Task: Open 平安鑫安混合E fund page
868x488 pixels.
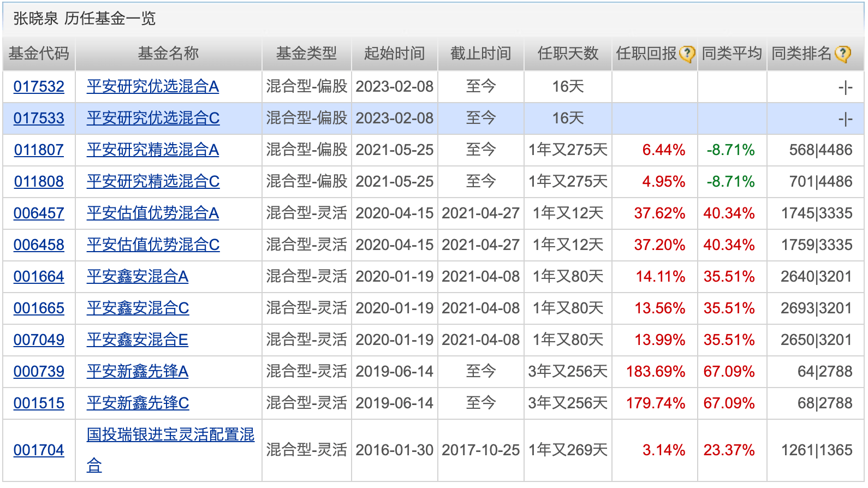Action: pyautogui.click(x=138, y=340)
